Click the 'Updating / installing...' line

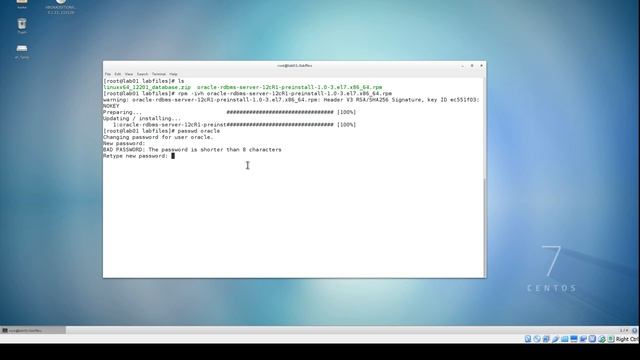click(142, 118)
